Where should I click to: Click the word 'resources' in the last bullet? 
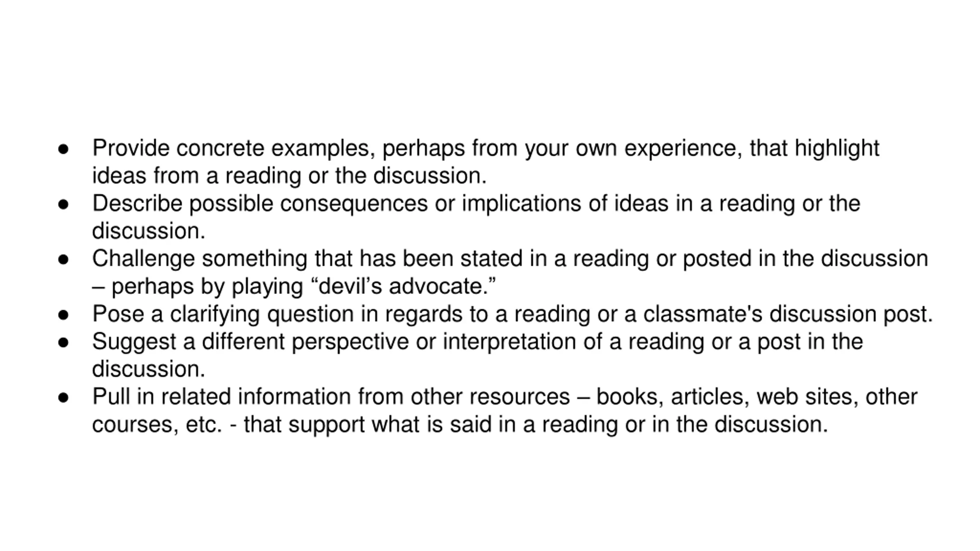pyautogui.click(x=519, y=397)
